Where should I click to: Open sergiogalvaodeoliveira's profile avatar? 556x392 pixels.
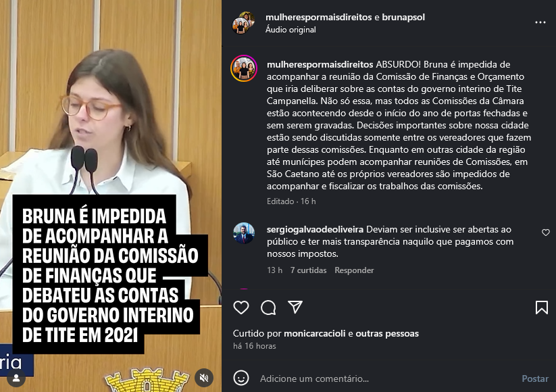coord(244,233)
